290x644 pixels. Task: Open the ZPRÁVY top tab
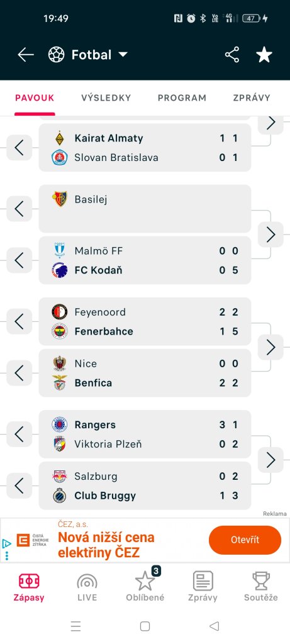[x=252, y=97]
